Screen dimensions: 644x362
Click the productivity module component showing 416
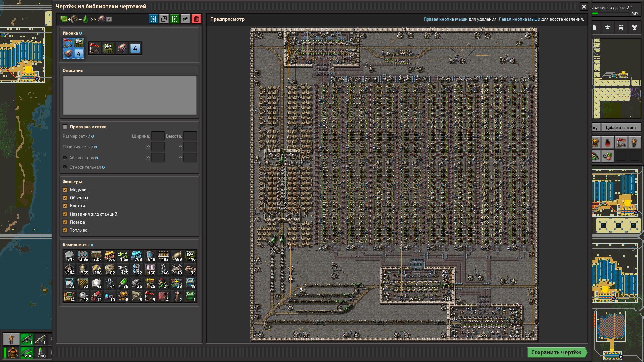(x=190, y=256)
